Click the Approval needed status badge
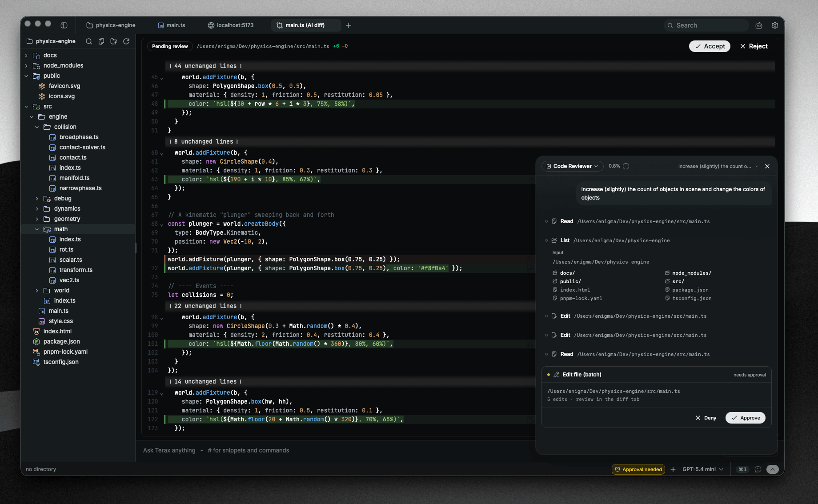 click(x=638, y=469)
